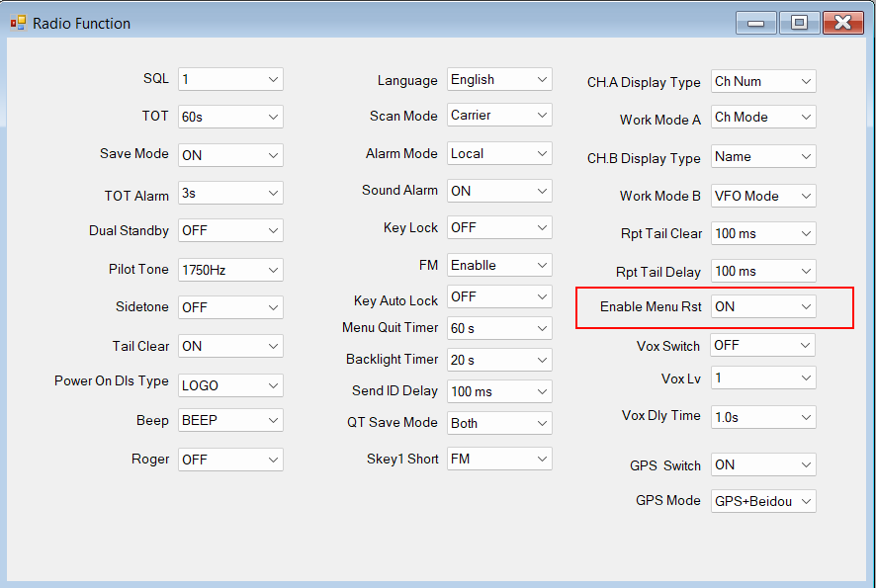
Task: Expand the Vox Lv dropdown
Action: 763,378
